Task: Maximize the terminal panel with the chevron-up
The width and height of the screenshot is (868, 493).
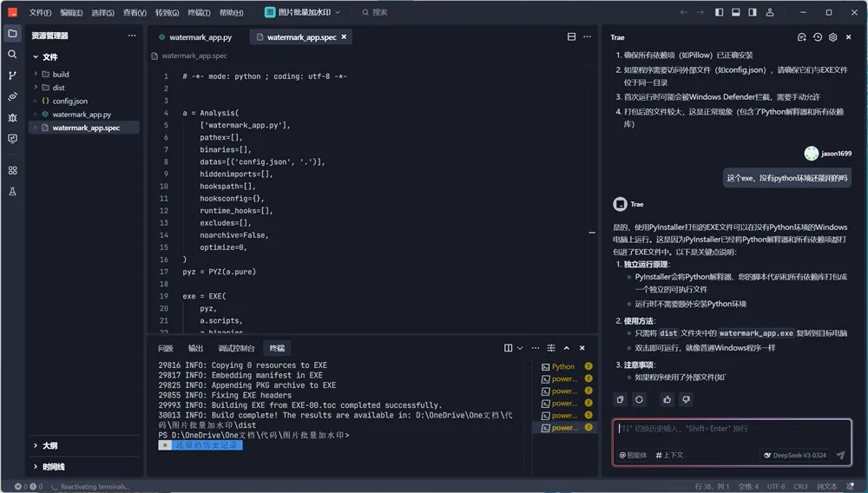Action: [567, 348]
